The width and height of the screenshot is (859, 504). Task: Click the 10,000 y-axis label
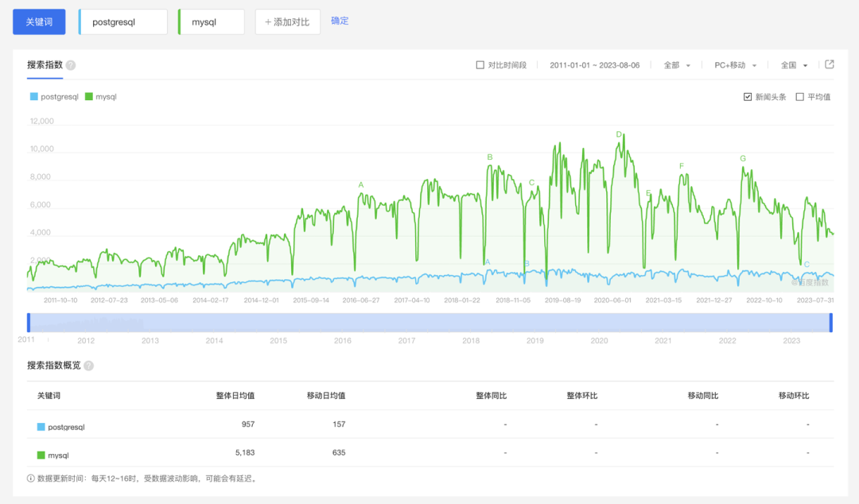tap(41, 149)
